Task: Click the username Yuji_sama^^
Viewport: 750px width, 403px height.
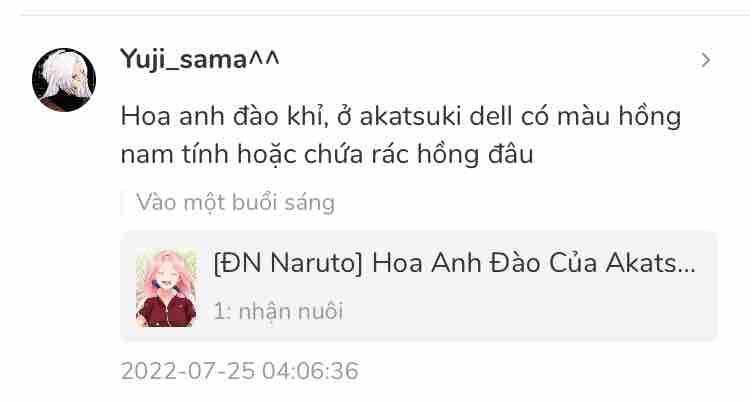Action: tap(199, 60)
